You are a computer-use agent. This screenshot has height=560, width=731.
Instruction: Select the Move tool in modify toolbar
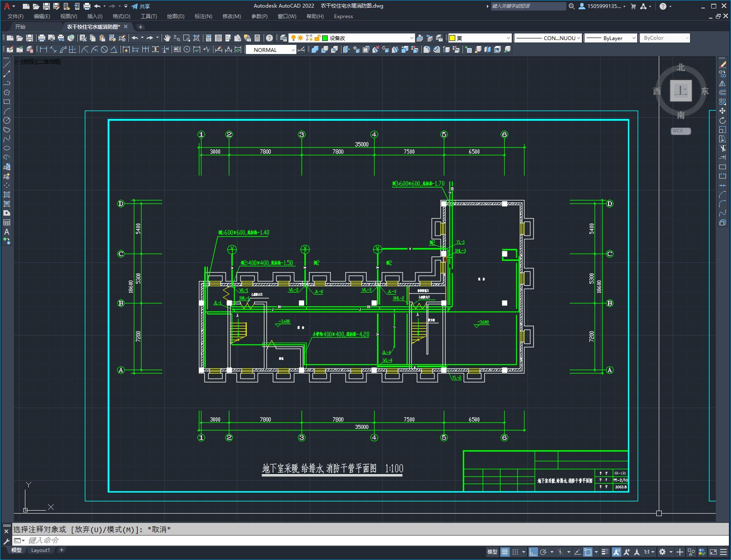click(723, 111)
